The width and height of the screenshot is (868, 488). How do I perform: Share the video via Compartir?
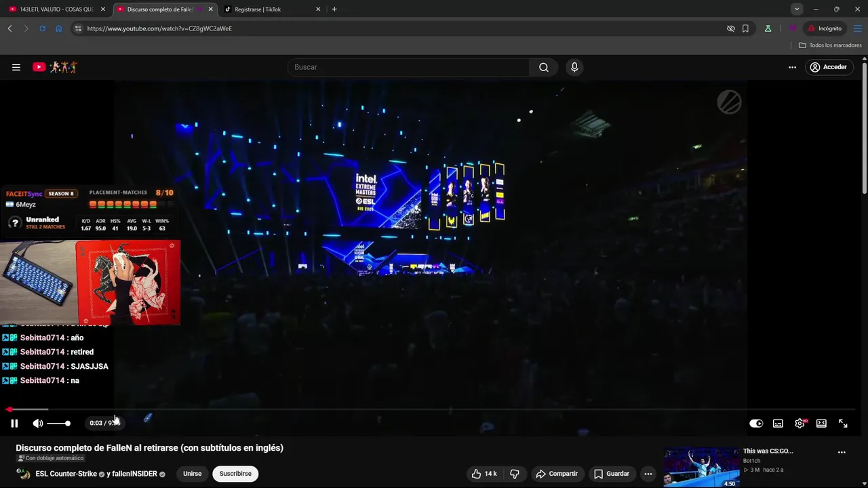557,474
